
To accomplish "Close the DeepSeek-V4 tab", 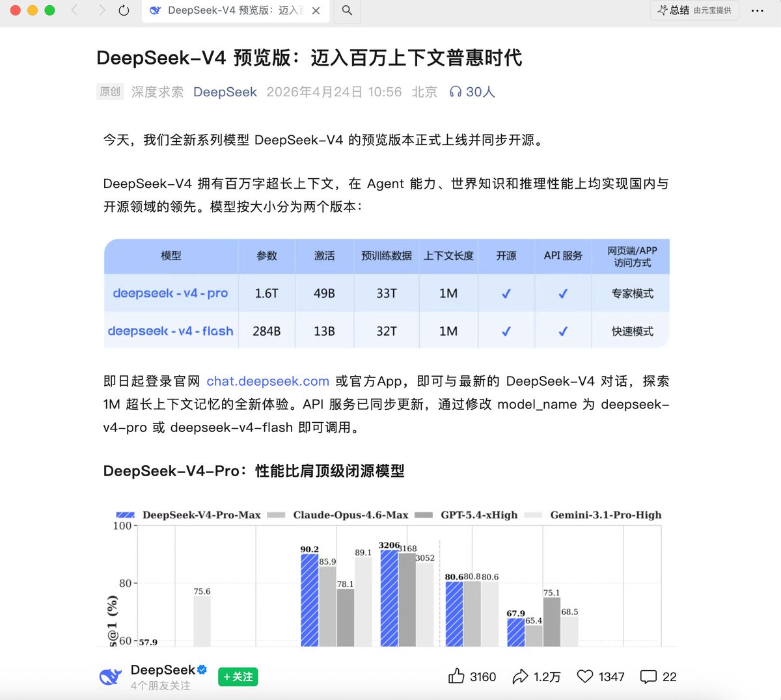I will [316, 10].
